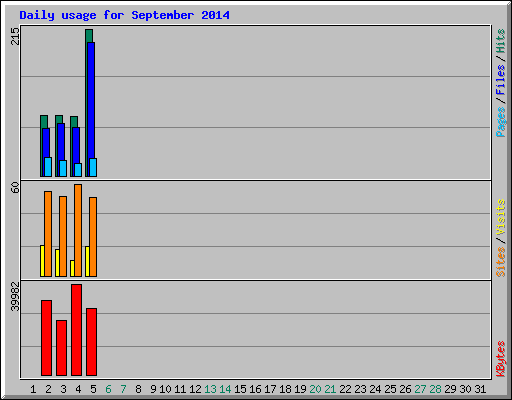512x400 pixels.
Task: Click the cyan Pages bar for day 4
Action: (78, 170)
